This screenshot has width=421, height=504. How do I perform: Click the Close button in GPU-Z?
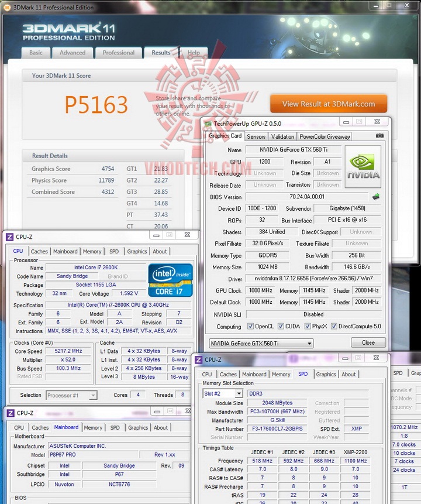coord(368,342)
